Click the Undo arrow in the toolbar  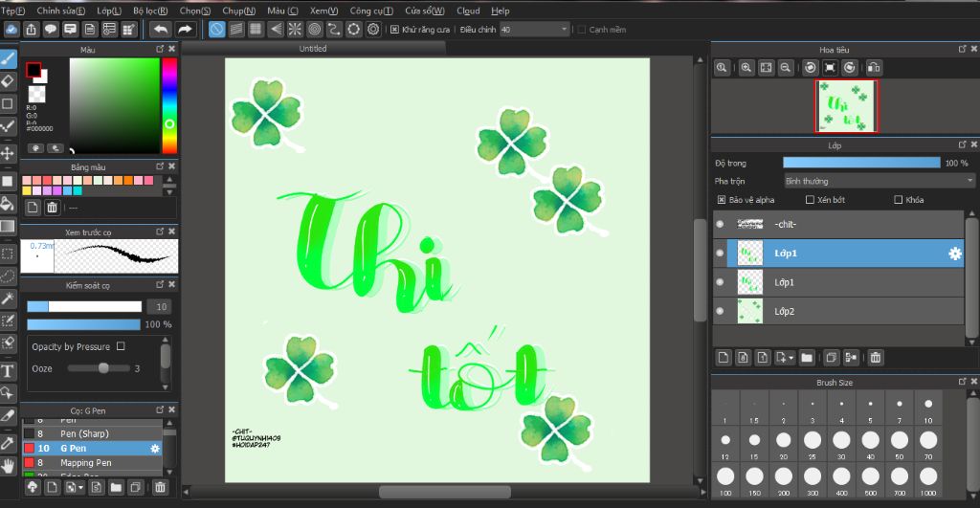tap(161, 30)
